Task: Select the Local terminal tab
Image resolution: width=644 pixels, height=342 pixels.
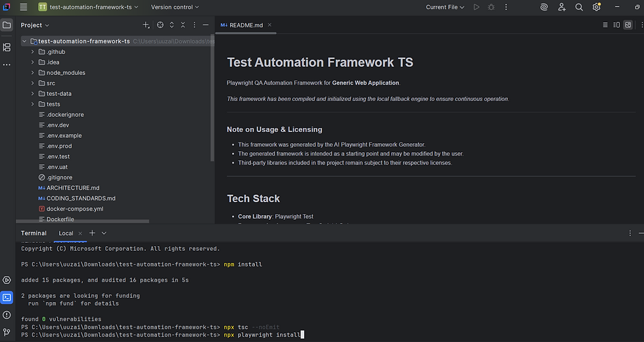Action: click(66, 233)
